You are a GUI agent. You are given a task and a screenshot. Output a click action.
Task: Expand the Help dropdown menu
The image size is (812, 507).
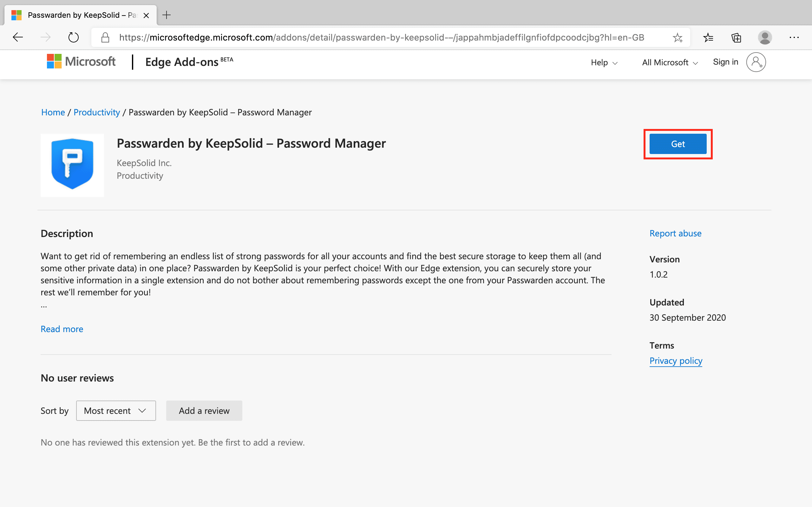point(604,63)
